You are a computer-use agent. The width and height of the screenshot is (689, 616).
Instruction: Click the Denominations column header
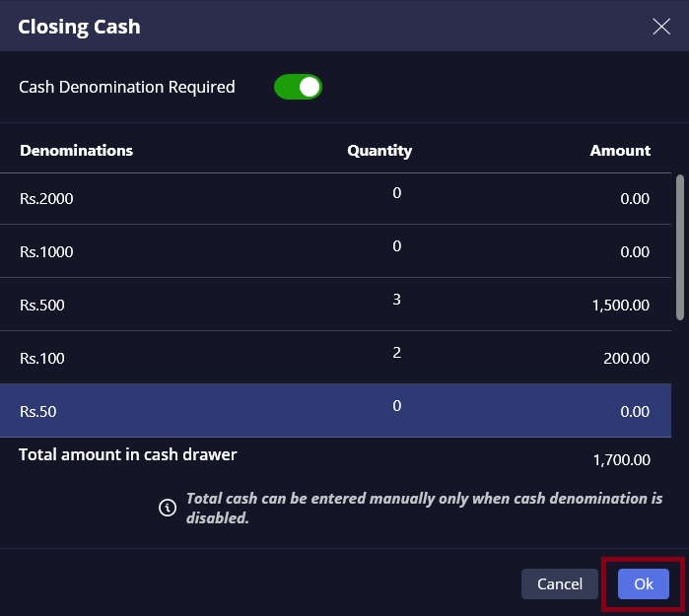[76, 151]
